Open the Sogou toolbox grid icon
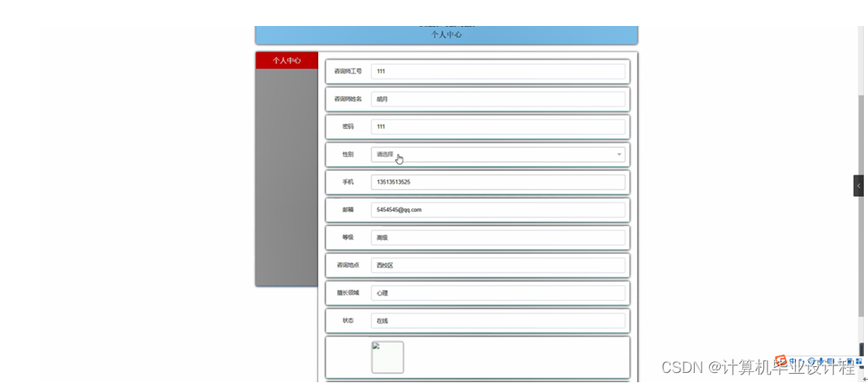The height and width of the screenshot is (383, 868). pos(859,361)
